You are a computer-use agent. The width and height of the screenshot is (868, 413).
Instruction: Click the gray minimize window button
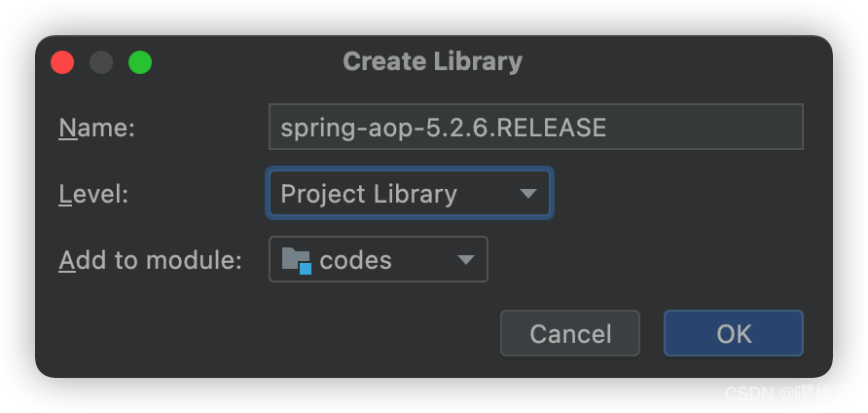(101, 62)
